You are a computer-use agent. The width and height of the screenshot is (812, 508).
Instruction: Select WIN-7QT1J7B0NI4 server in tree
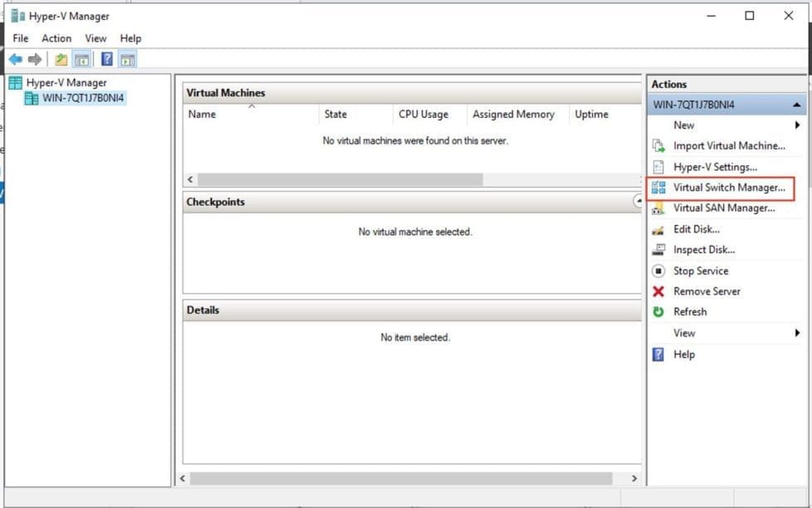point(84,98)
